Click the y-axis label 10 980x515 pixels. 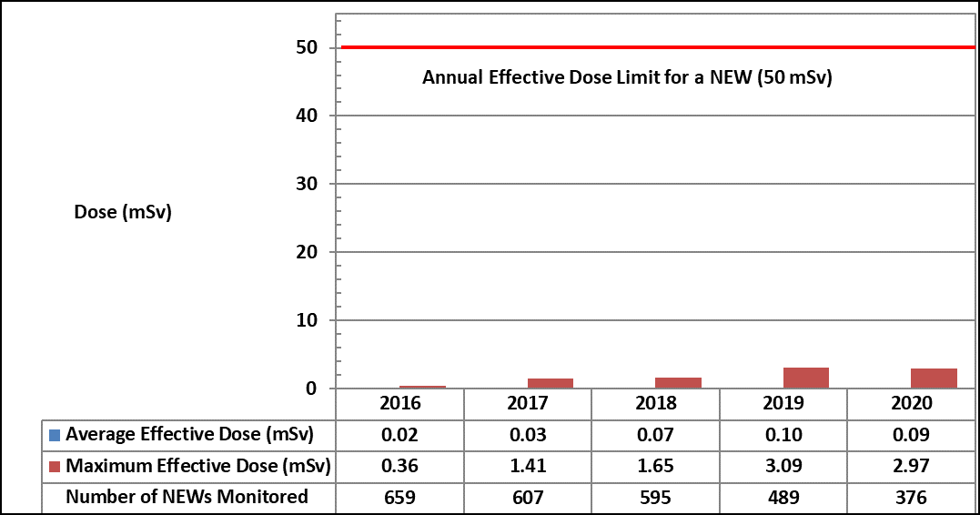click(x=307, y=320)
